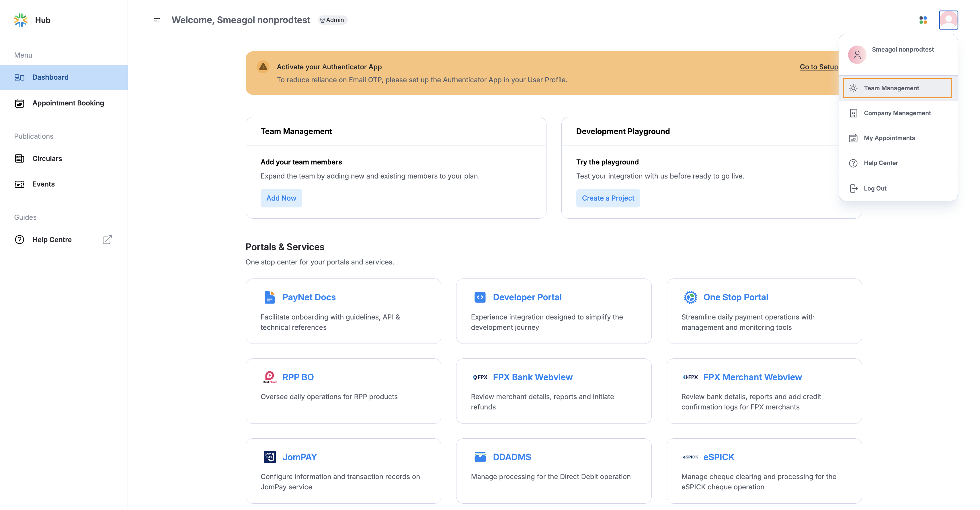Open Circulars in sidebar

(x=64, y=158)
